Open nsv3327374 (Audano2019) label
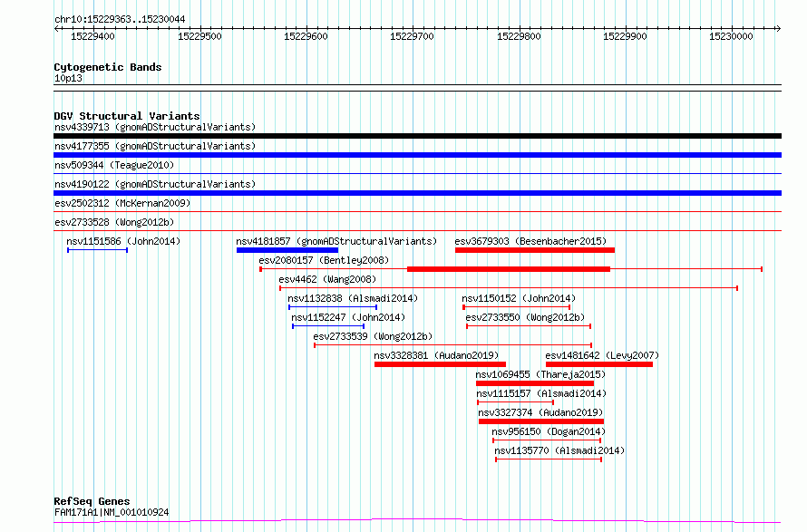 point(540,412)
